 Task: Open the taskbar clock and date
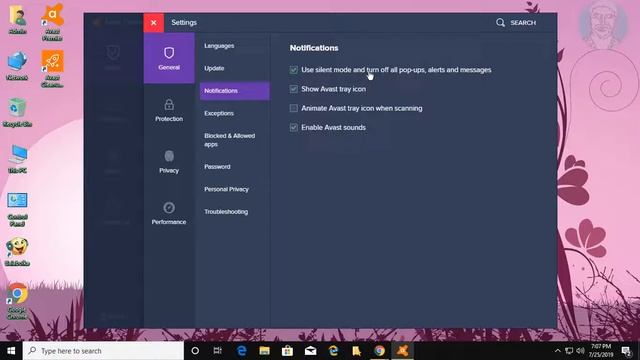pos(601,351)
